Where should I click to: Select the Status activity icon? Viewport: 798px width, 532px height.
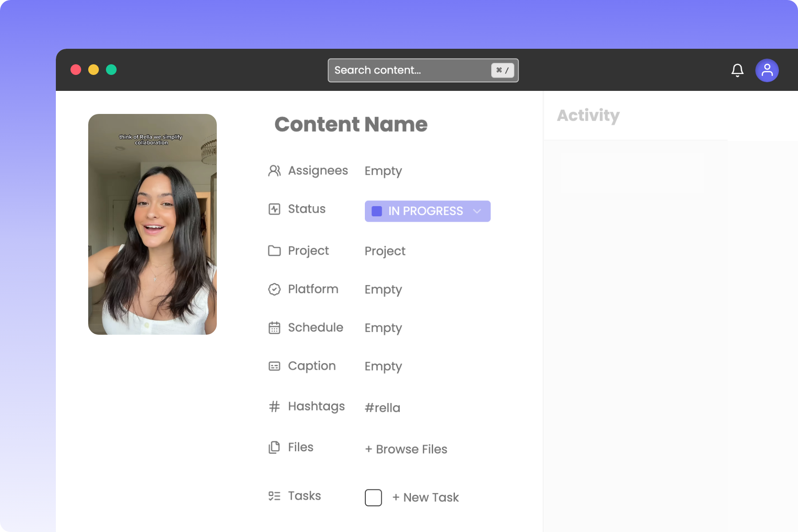[274, 209]
